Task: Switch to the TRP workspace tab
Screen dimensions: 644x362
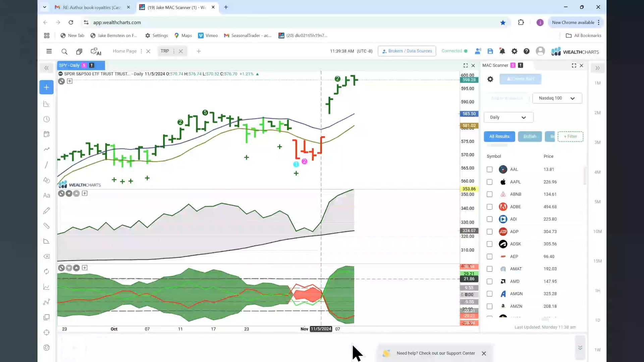Action: point(164,51)
